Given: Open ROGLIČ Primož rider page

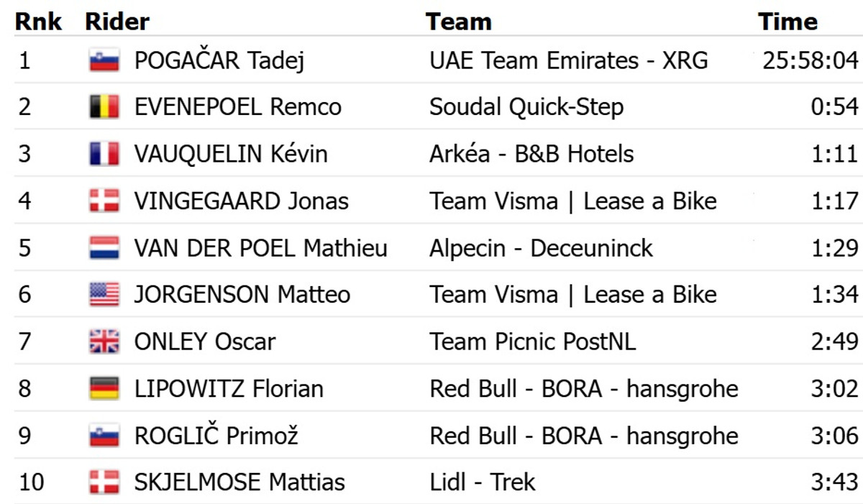Looking at the screenshot, I should click(216, 436).
